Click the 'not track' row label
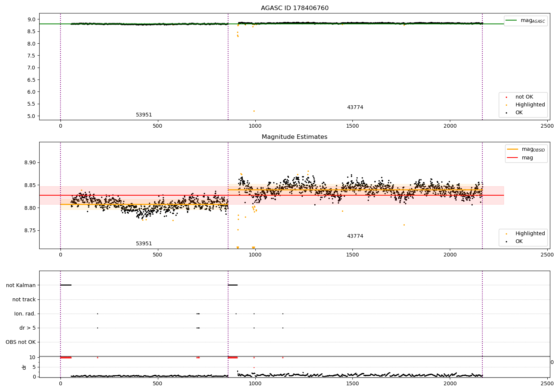Screen dimensions: 560x392 (x=24, y=300)
